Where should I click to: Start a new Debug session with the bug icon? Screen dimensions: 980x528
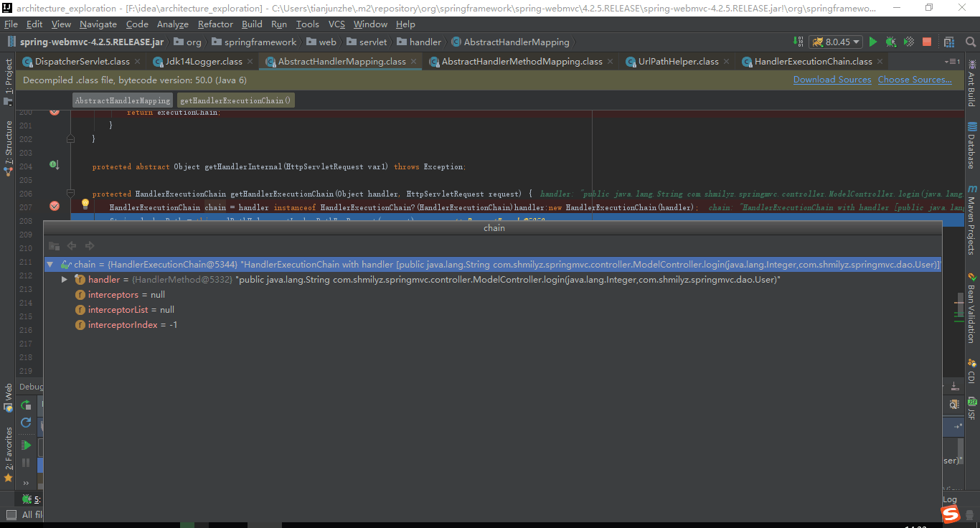pos(890,42)
